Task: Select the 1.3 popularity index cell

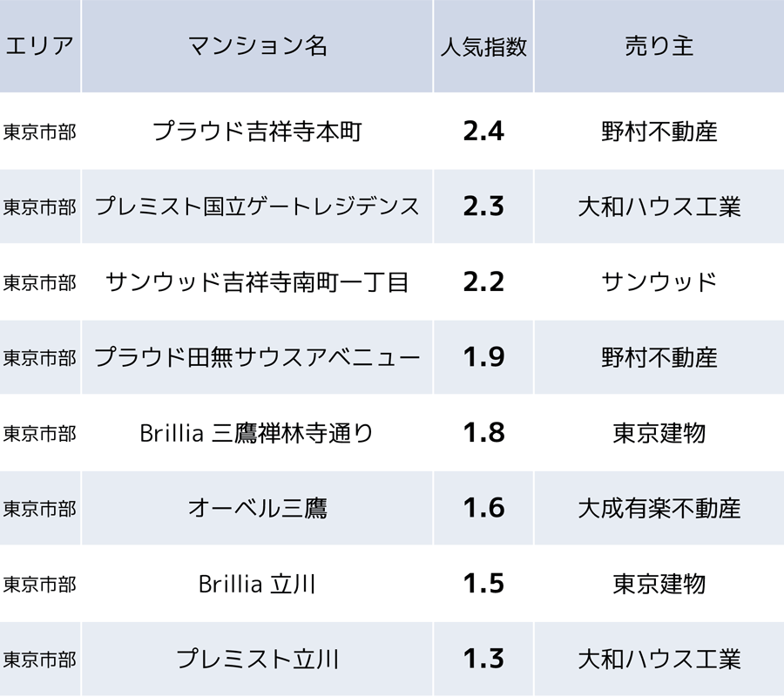Action: pyautogui.click(x=483, y=660)
